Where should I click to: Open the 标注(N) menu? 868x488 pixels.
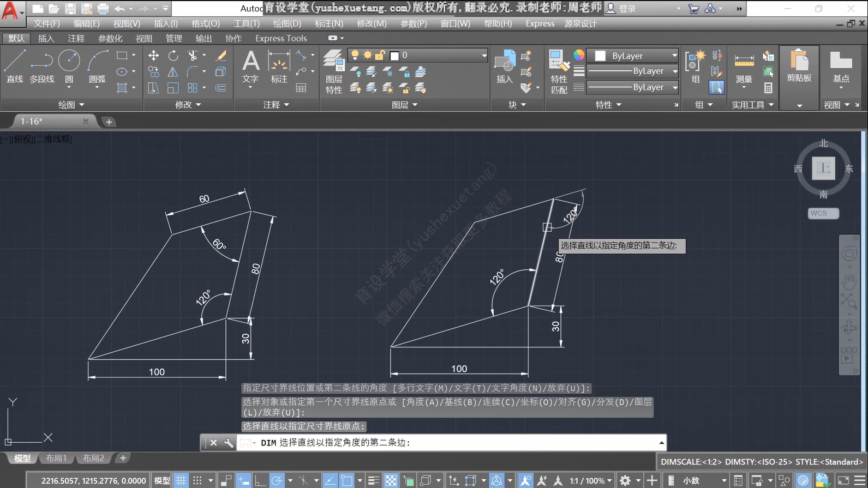(x=329, y=23)
